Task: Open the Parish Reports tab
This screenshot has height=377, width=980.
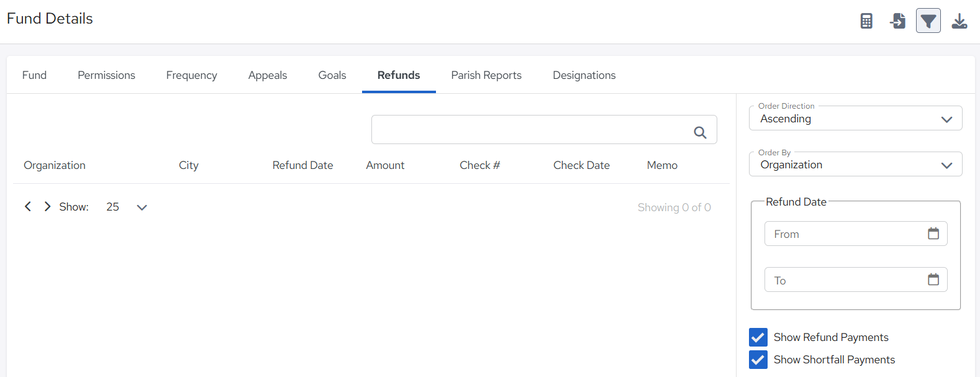Action: pyautogui.click(x=486, y=75)
